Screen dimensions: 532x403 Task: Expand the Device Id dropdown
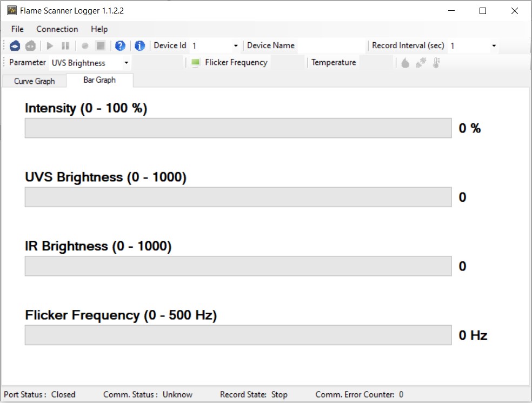[236, 46]
